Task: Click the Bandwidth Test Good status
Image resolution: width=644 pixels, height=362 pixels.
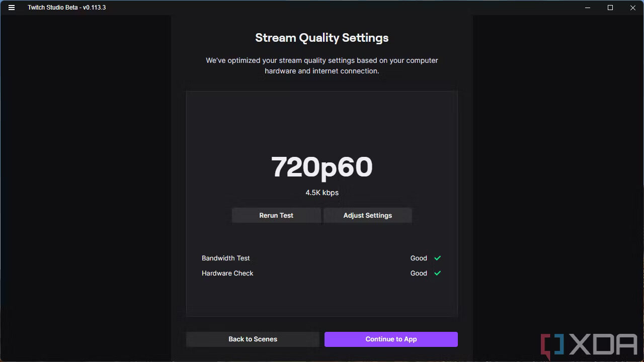Action: [x=419, y=258]
